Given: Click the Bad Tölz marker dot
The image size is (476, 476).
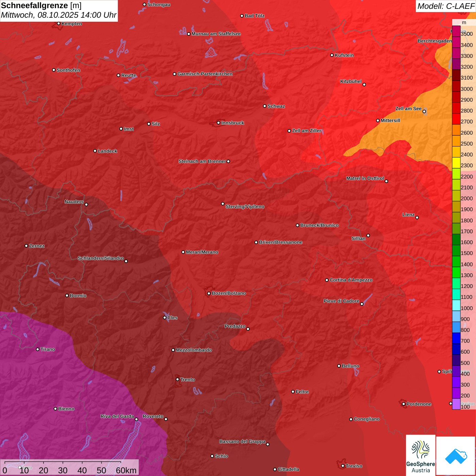Looking at the screenshot, I should 242,16.
